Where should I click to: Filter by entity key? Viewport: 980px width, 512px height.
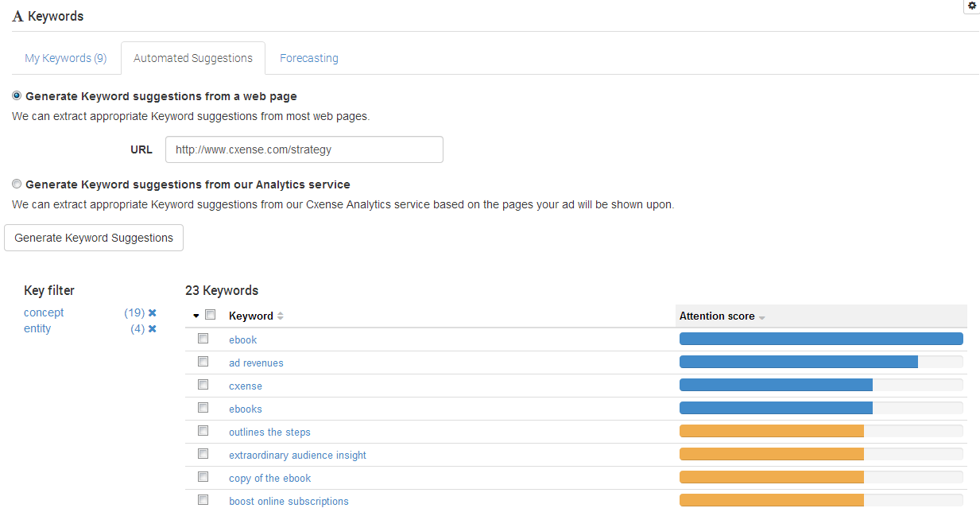[37, 328]
